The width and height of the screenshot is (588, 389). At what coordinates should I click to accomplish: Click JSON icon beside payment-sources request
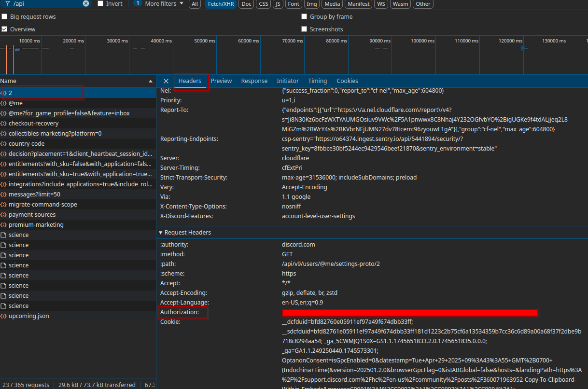4,215
